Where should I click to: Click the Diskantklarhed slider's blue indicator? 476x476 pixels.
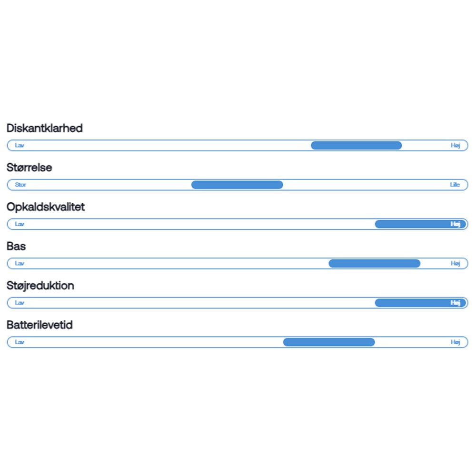(x=356, y=145)
